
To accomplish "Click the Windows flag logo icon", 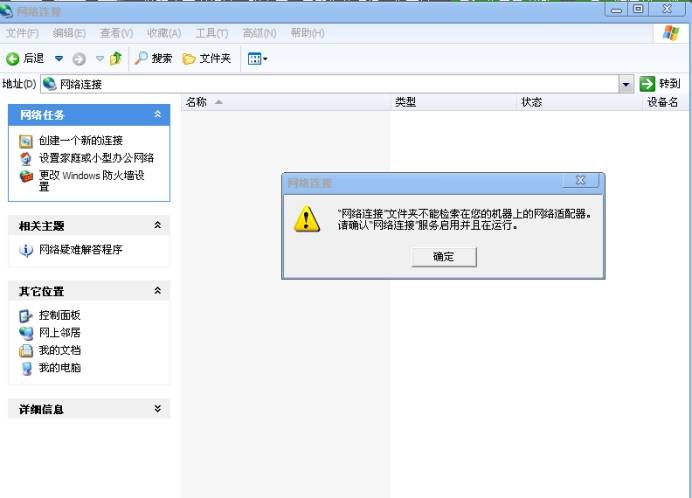I will (671, 33).
